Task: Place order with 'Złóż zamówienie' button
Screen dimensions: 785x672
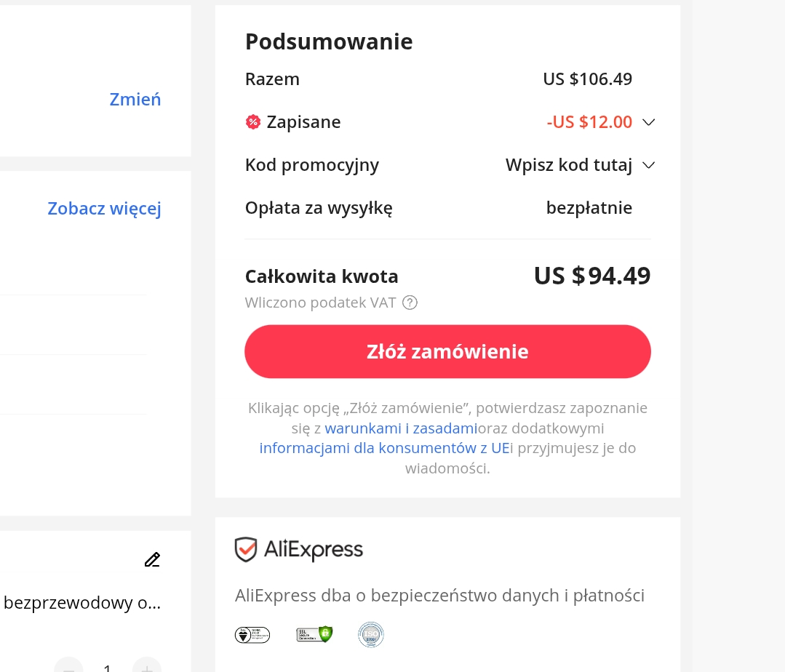Action: [x=447, y=351]
